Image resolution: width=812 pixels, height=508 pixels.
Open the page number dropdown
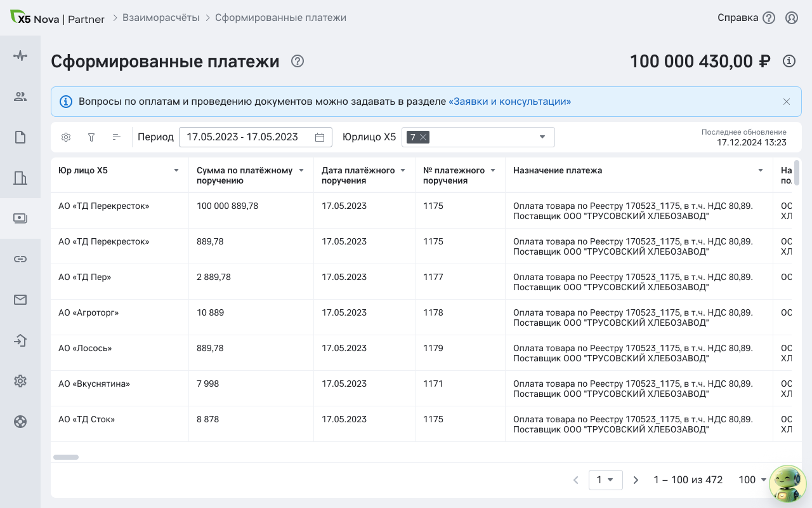click(x=605, y=480)
